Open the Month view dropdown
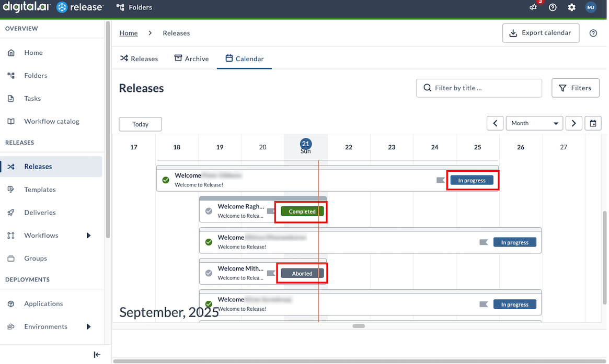The width and height of the screenshot is (609, 364). click(x=534, y=123)
